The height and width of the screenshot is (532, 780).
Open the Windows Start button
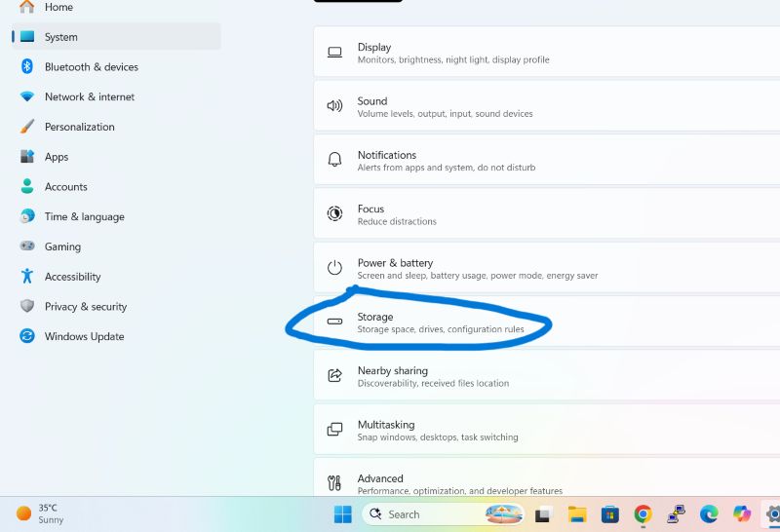click(x=343, y=514)
